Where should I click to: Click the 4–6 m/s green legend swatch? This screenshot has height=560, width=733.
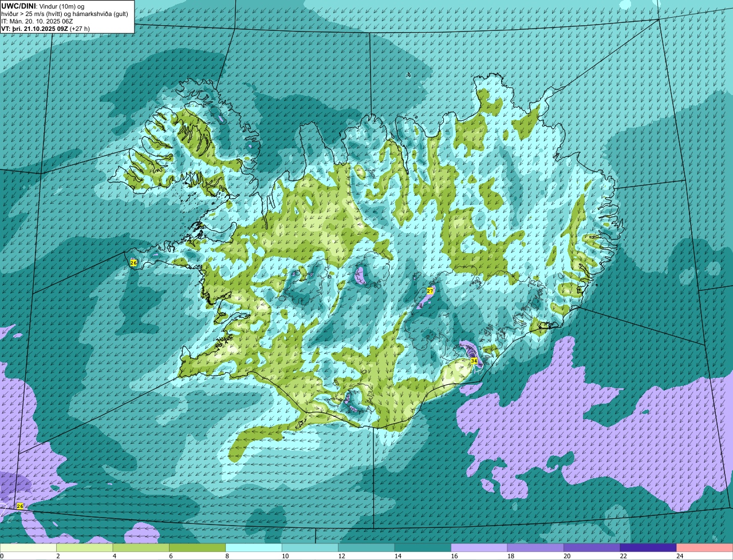[142, 547]
